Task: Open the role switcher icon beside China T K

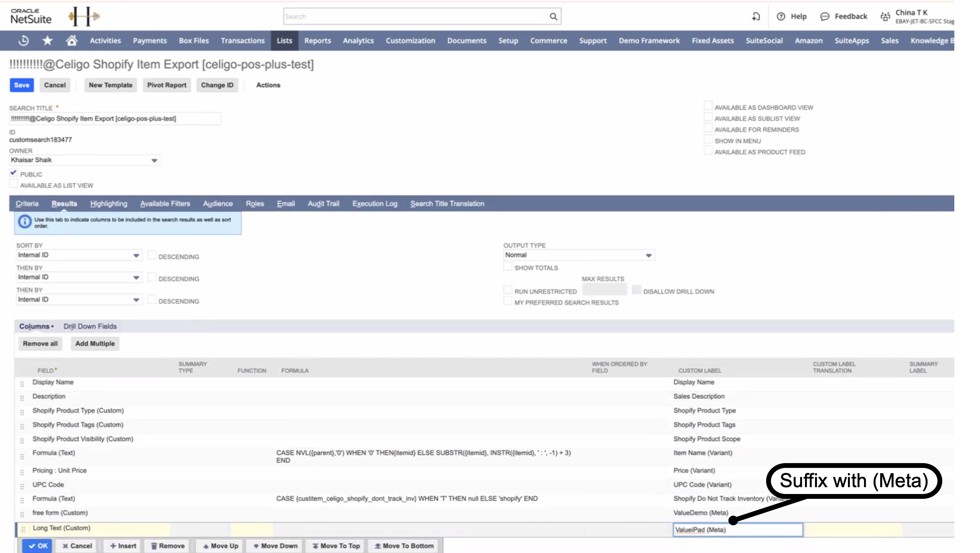Action: pos(885,16)
